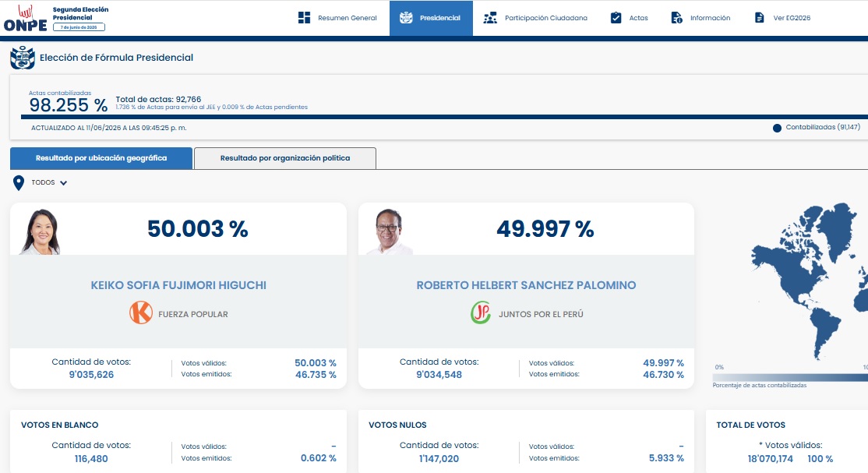Click the JUNTOS POR EL PERÚ party name
Screen dimensions: 868x473
click(x=541, y=314)
